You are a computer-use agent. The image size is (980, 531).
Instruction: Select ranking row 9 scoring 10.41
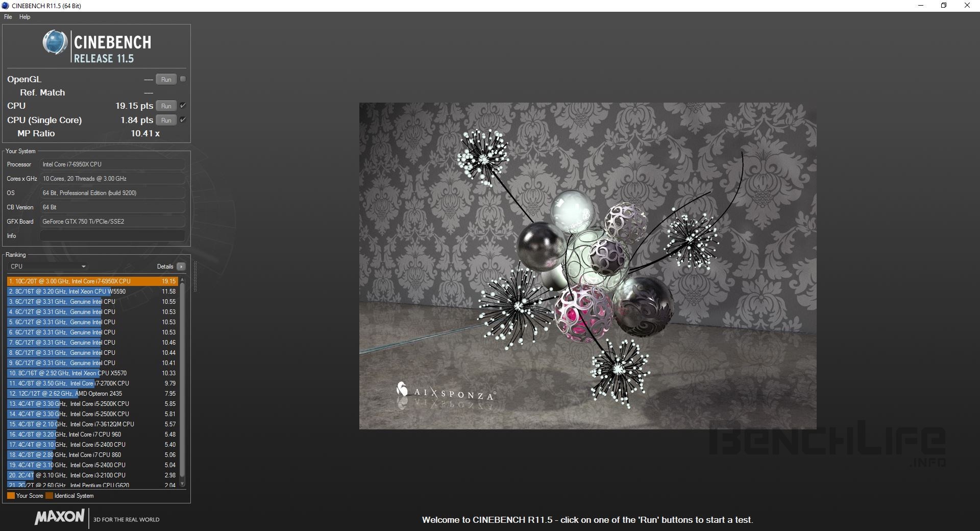pyautogui.click(x=92, y=363)
